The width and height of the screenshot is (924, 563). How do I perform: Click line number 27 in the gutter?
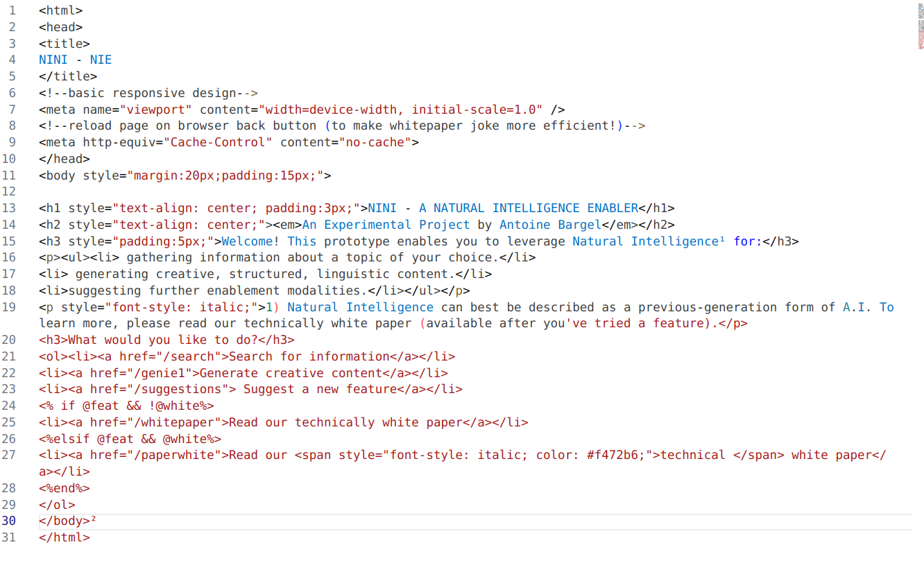tap(8, 455)
